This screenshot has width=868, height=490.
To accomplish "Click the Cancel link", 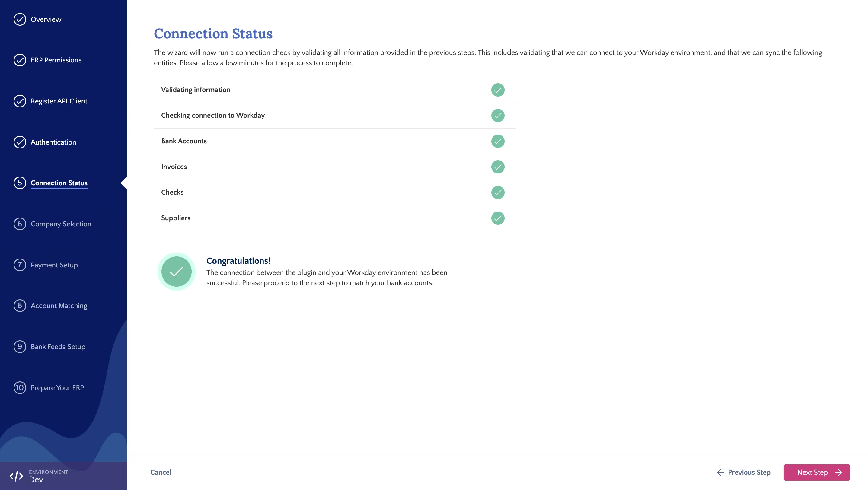I will point(161,472).
